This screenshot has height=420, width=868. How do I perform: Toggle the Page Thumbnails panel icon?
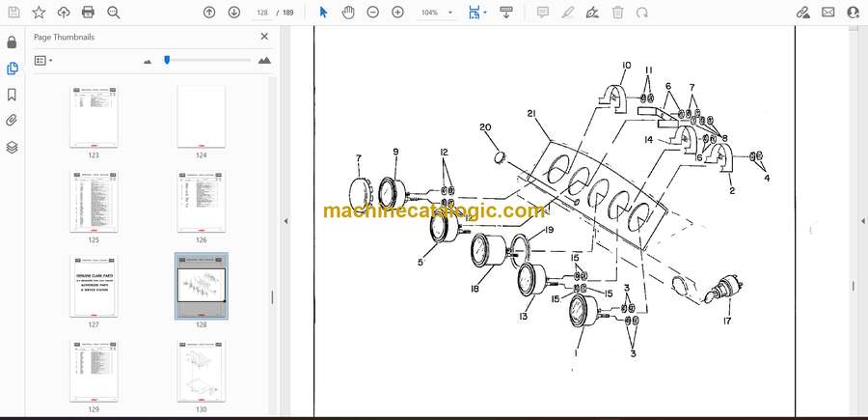click(12, 69)
